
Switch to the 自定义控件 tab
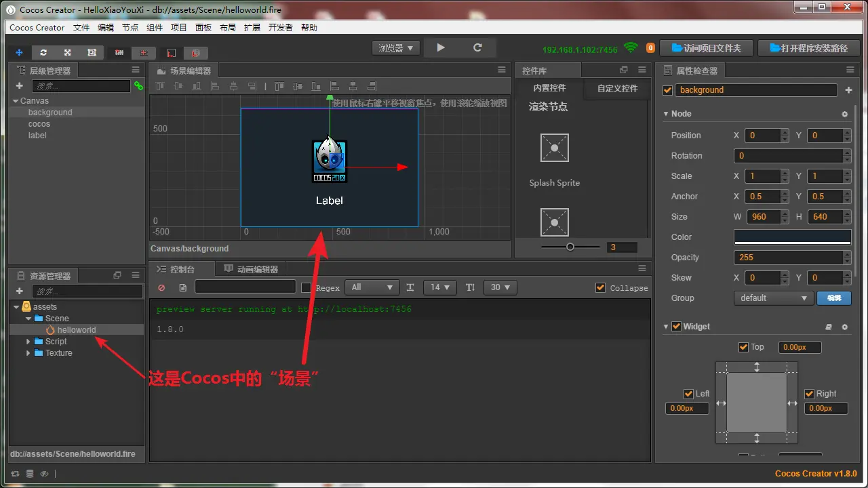pos(617,88)
